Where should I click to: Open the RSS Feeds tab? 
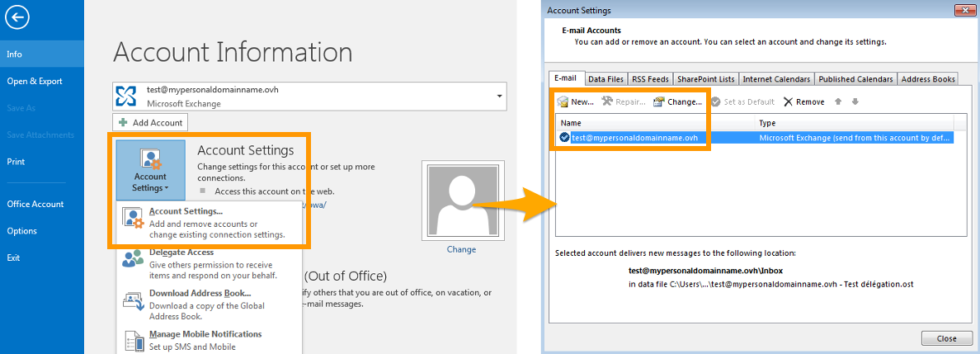[x=650, y=79]
